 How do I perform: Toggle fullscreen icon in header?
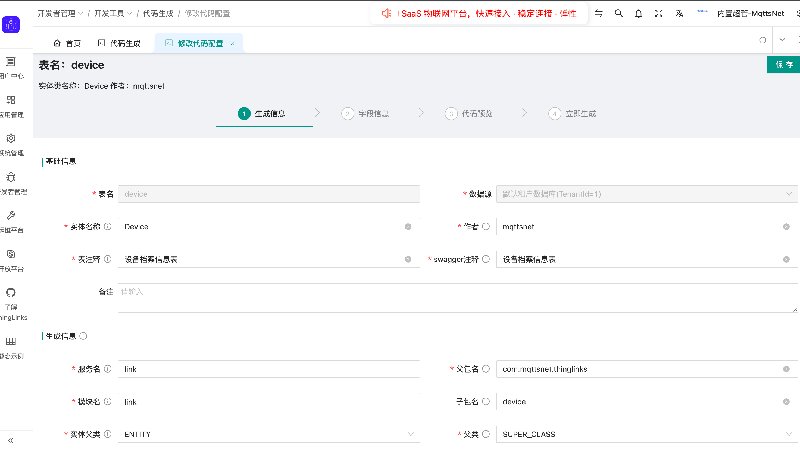coord(659,13)
